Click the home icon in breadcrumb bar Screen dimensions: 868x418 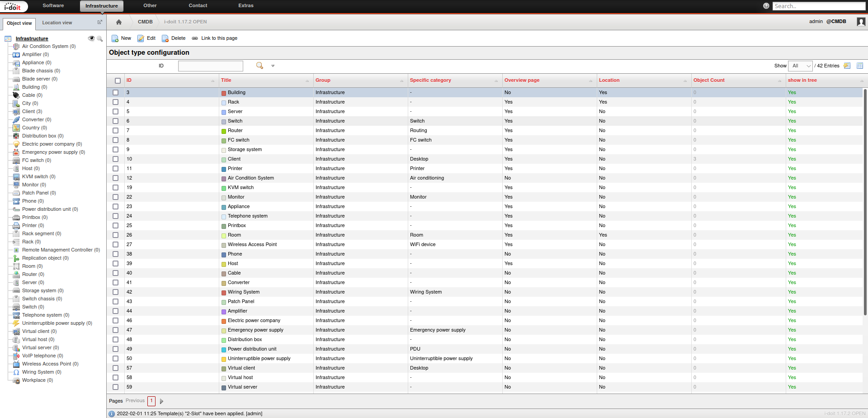pos(119,22)
